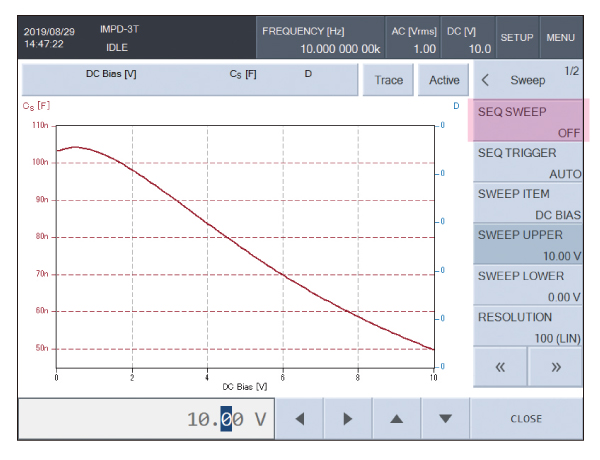
Task: Go to next sweep page with double-right arrows
Action: 556,366
